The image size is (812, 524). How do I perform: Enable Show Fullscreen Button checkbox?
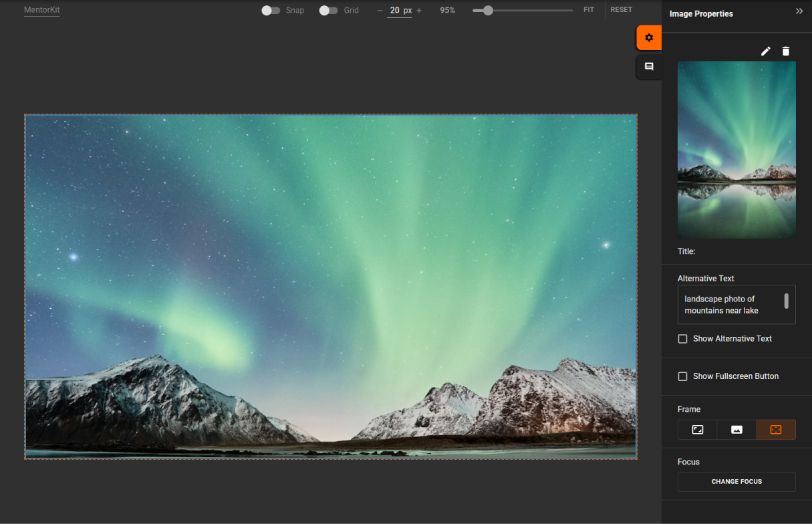click(x=682, y=376)
